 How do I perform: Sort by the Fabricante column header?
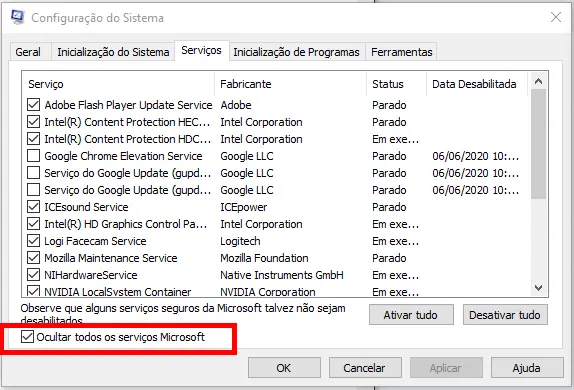click(290, 84)
